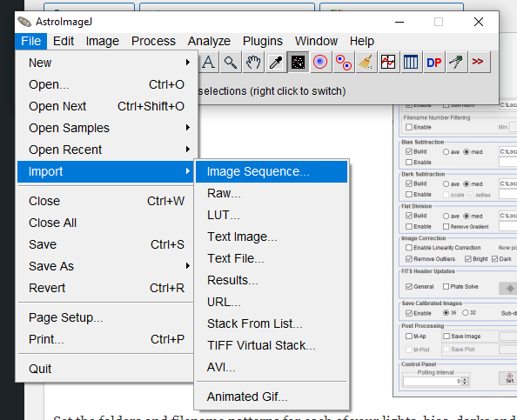This screenshot has width=517, height=420.
Task: Click the Set button in Control Panel
Action: click(x=509, y=378)
